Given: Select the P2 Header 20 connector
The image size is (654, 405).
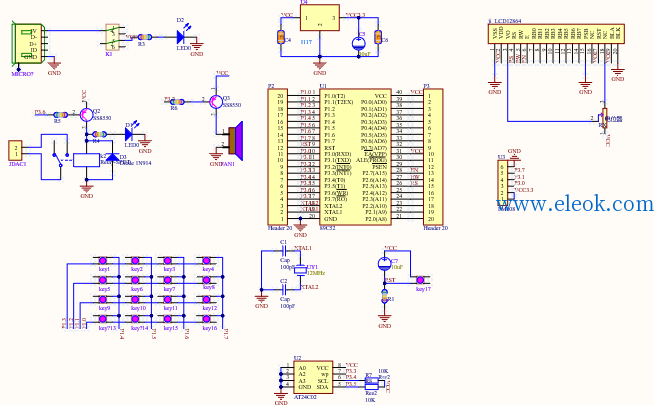Looking at the screenshot, I should [278, 157].
